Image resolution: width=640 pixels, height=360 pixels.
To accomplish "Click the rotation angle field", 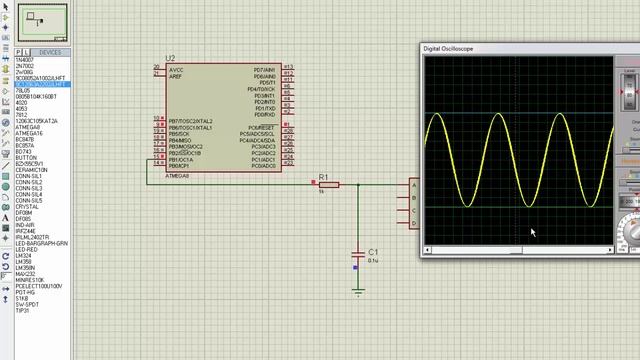I will pyautogui.click(x=6, y=277).
